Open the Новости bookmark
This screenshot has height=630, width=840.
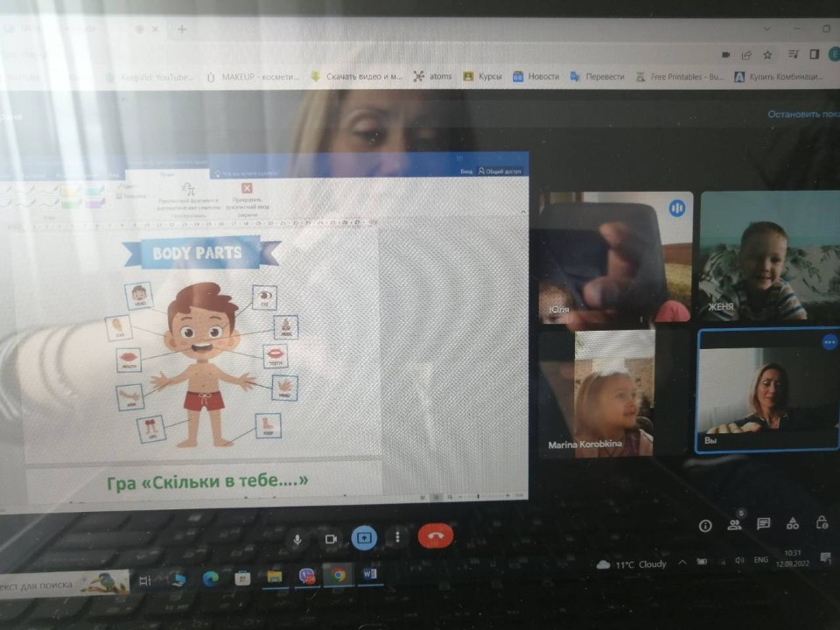pyautogui.click(x=535, y=77)
